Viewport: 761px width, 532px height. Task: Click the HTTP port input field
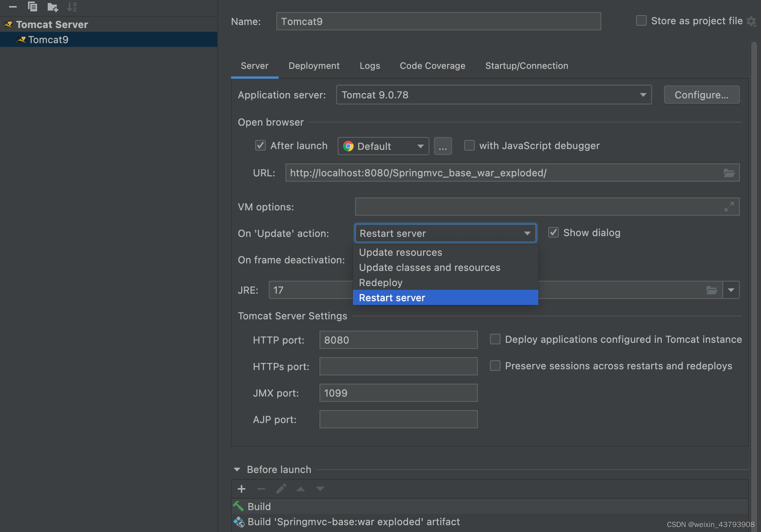pos(398,340)
